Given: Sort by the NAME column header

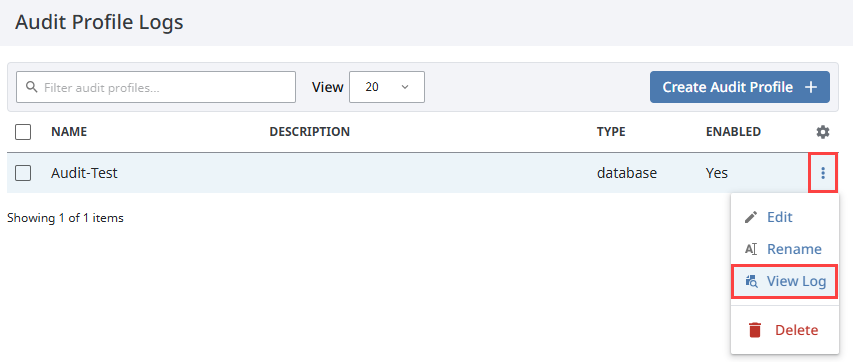Looking at the screenshot, I should pyautogui.click(x=69, y=132).
